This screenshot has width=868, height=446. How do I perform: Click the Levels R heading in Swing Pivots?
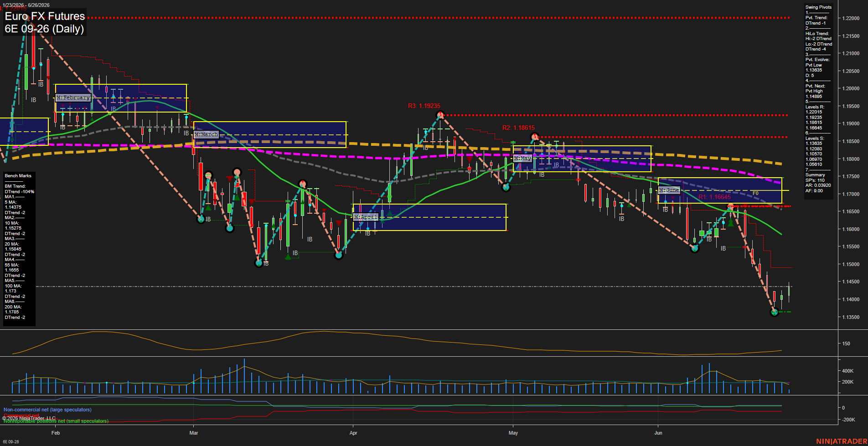815,107
